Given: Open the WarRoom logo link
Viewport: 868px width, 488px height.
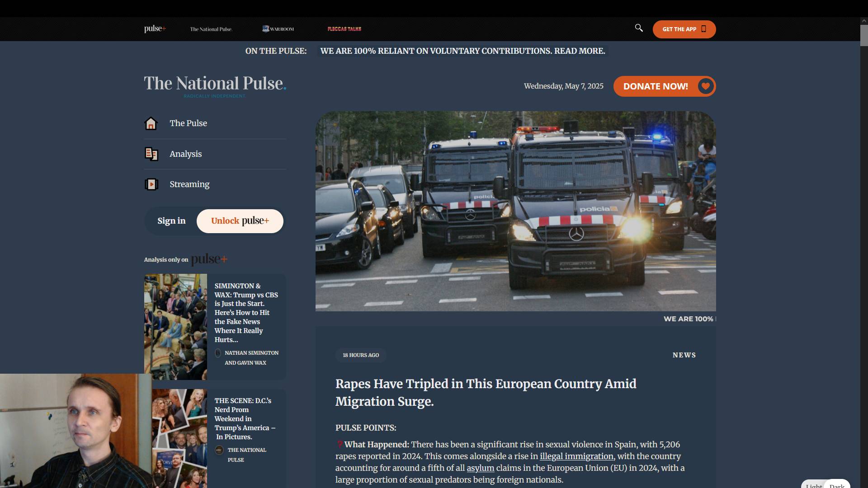Looking at the screenshot, I should click(278, 29).
